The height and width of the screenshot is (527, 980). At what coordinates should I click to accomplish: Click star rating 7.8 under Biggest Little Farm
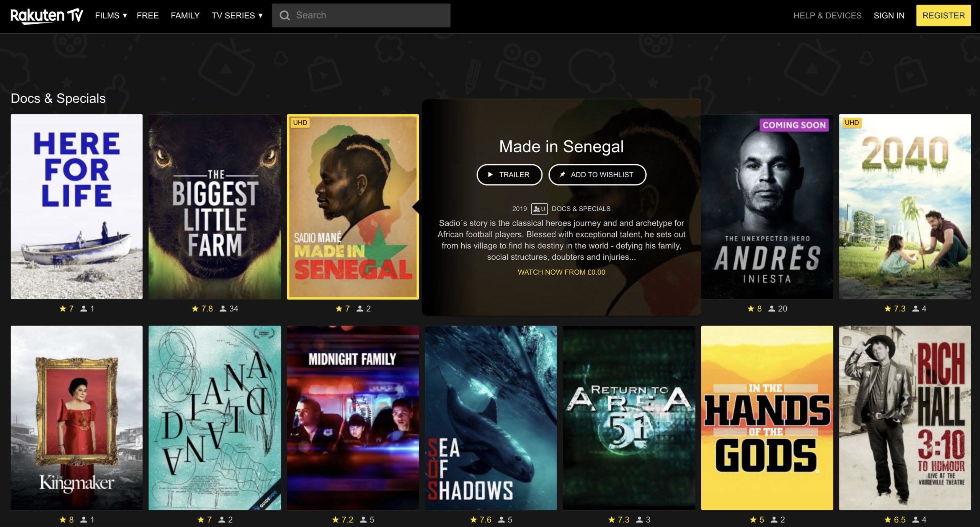[x=202, y=309]
